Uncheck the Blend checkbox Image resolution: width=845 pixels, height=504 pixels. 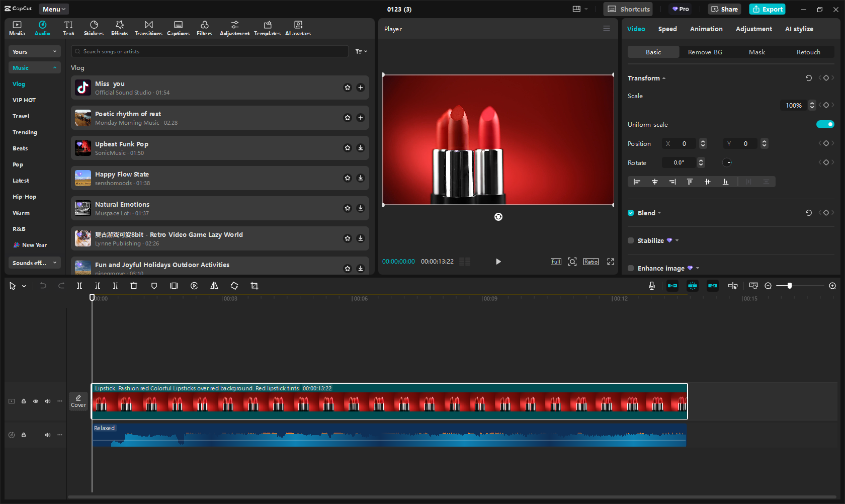pyautogui.click(x=631, y=213)
